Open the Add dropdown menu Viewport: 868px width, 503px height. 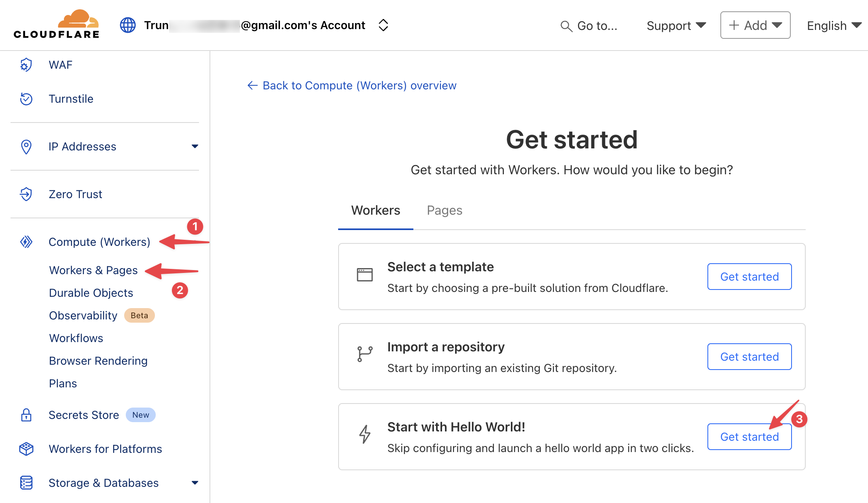click(x=755, y=25)
